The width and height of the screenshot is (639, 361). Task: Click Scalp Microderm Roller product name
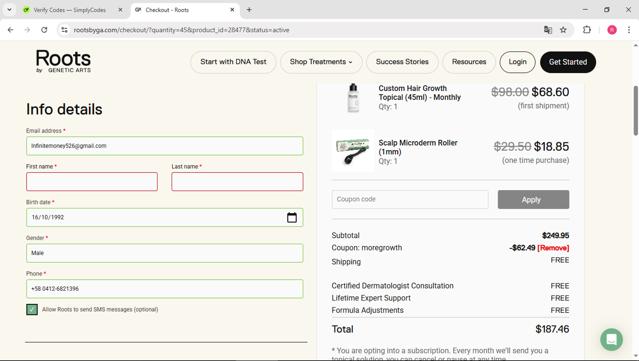click(x=418, y=147)
